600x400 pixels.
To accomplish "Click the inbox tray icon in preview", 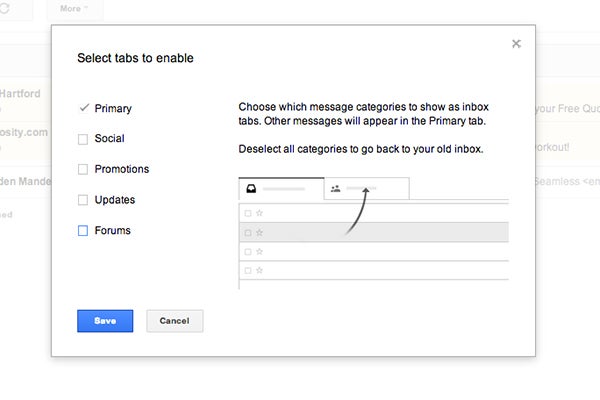I will pos(251,189).
